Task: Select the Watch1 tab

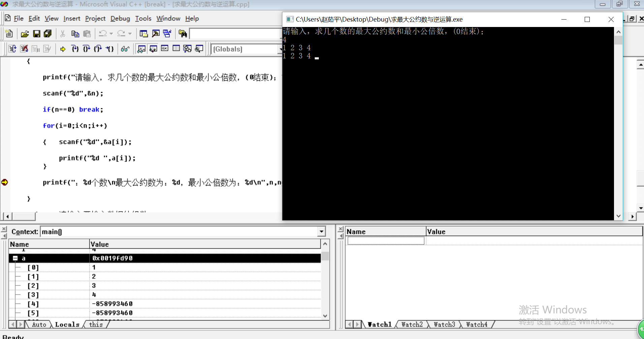Action: click(379, 324)
